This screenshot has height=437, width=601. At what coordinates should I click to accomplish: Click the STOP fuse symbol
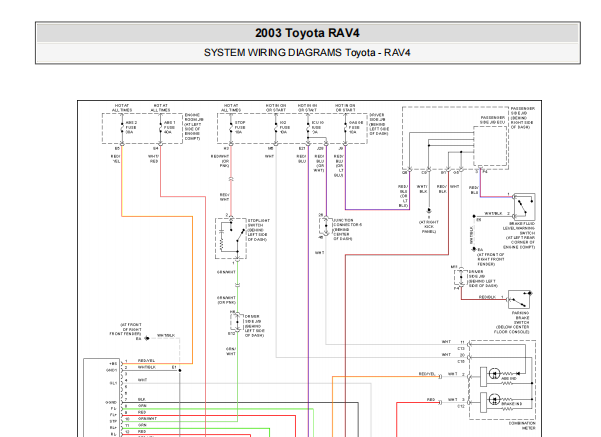231,128
